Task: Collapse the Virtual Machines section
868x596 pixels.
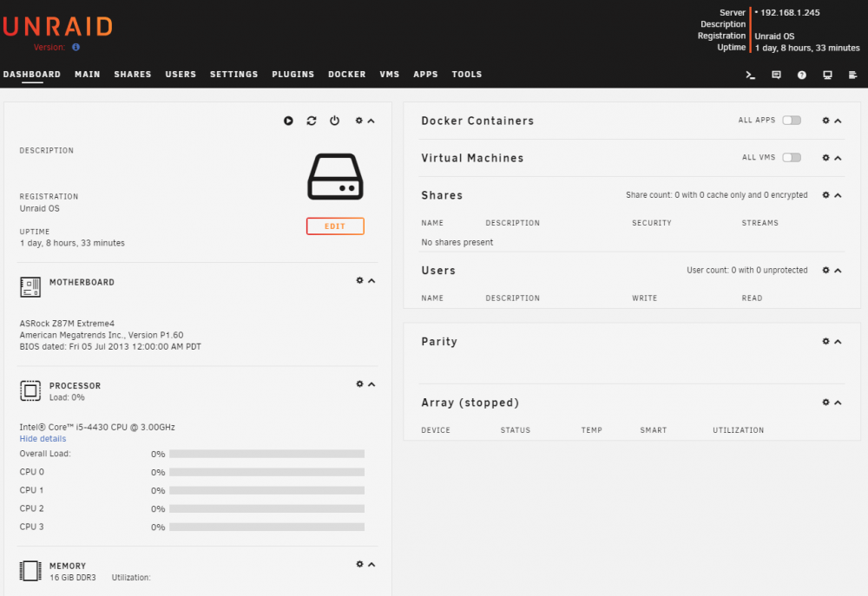Action: [838, 158]
